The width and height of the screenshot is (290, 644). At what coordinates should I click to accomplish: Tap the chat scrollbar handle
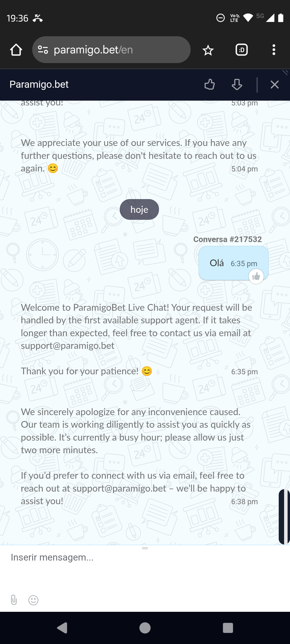(x=284, y=517)
